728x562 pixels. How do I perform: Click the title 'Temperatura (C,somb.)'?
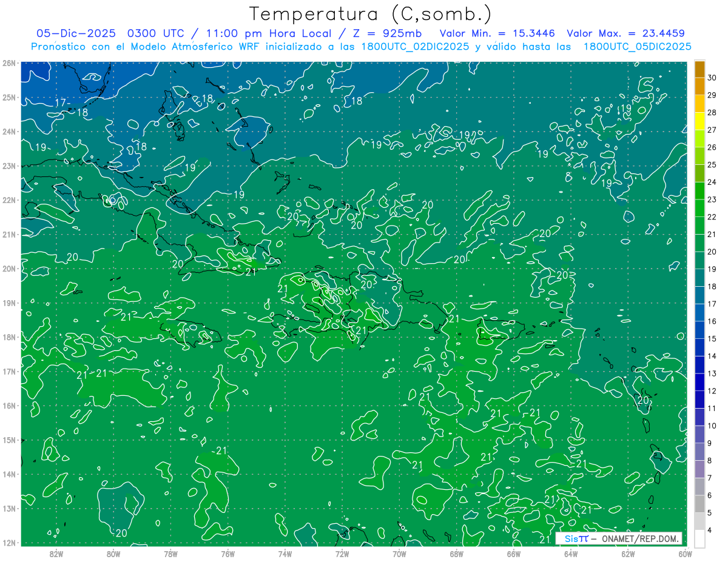(371, 14)
